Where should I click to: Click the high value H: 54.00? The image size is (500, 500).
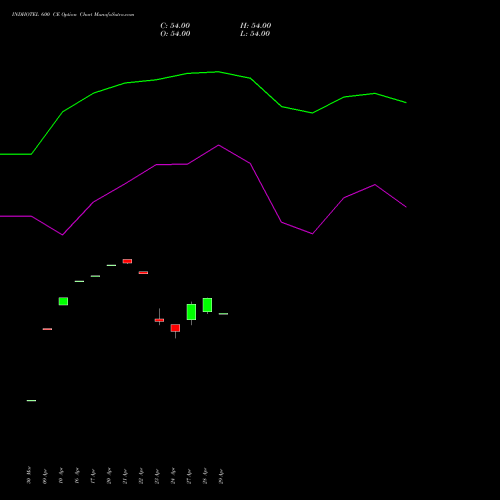tap(256, 26)
